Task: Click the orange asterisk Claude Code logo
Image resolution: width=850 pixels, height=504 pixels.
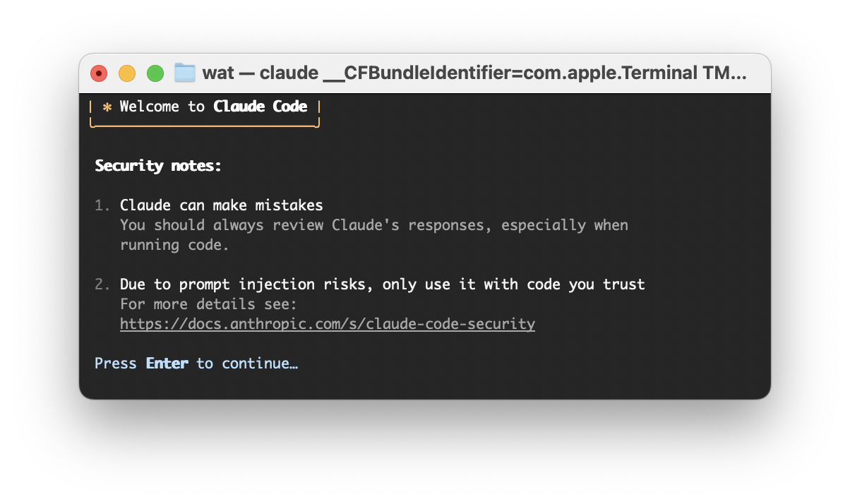Action: [107, 107]
